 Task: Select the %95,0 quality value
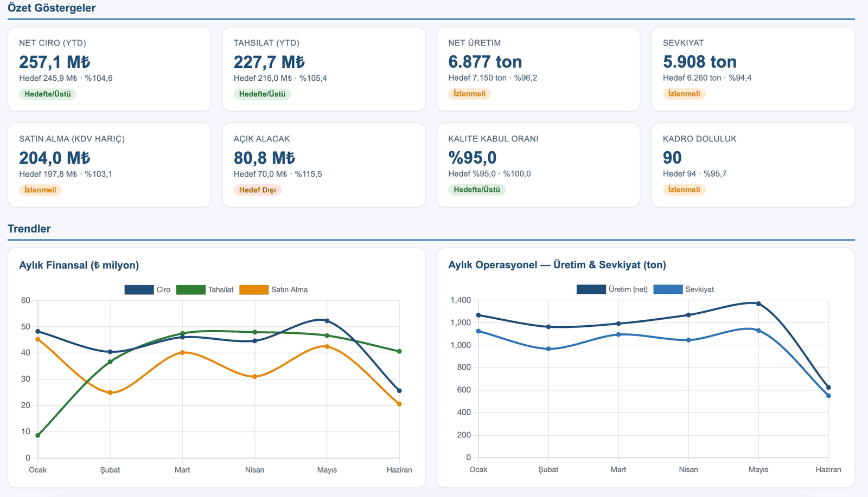473,158
